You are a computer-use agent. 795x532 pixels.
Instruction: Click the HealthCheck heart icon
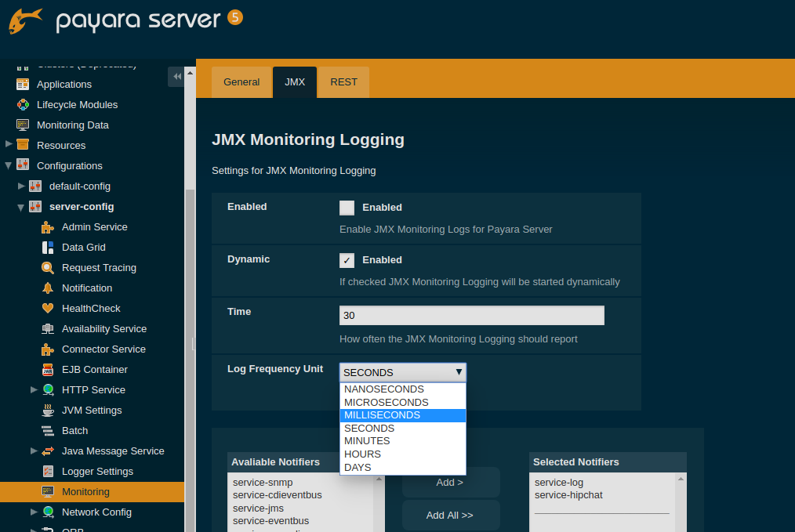48,308
